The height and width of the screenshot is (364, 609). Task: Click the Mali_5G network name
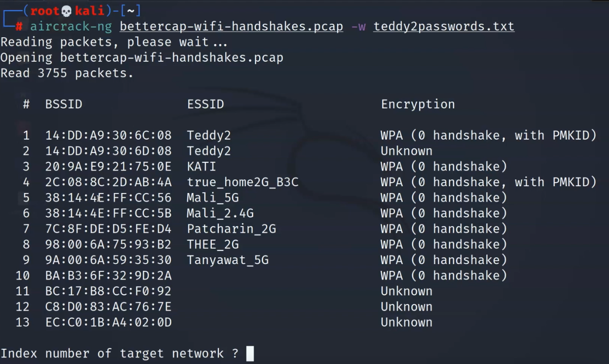[213, 198]
